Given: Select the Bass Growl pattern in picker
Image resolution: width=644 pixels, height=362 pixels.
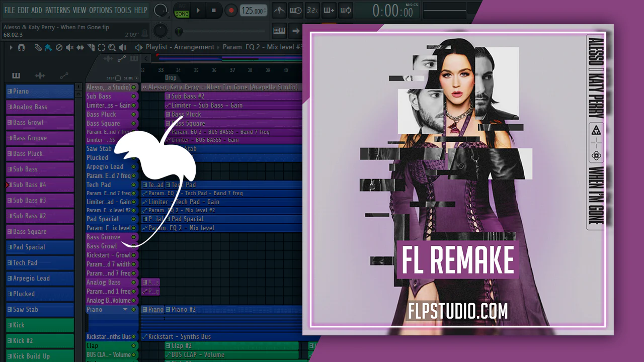Looking at the screenshot, I should pyautogui.click(x=40, y=123).
